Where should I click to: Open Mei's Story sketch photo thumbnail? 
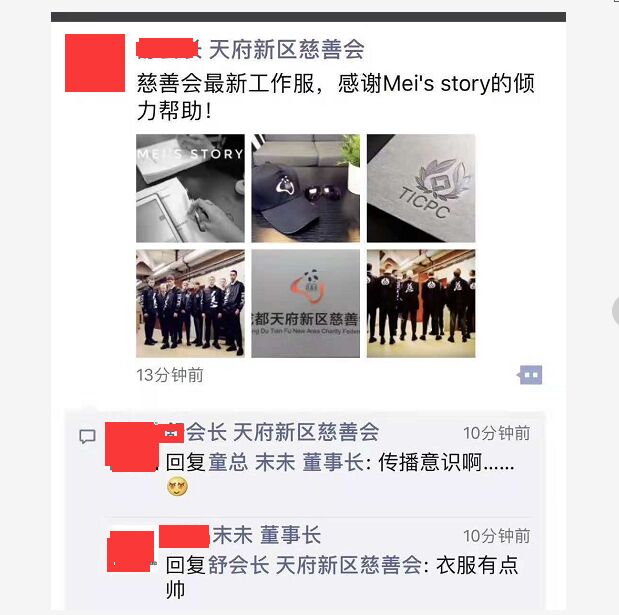click(x=190, y=188)
